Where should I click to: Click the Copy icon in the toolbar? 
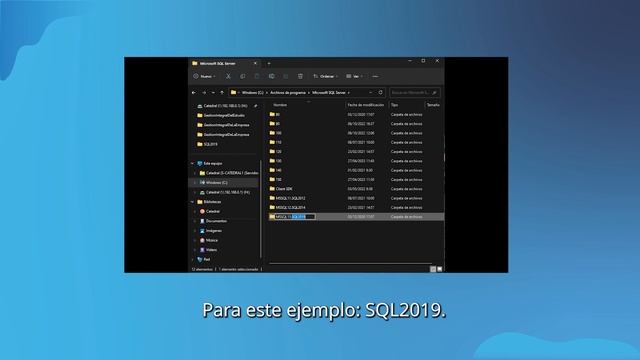(x=242, y=76)
